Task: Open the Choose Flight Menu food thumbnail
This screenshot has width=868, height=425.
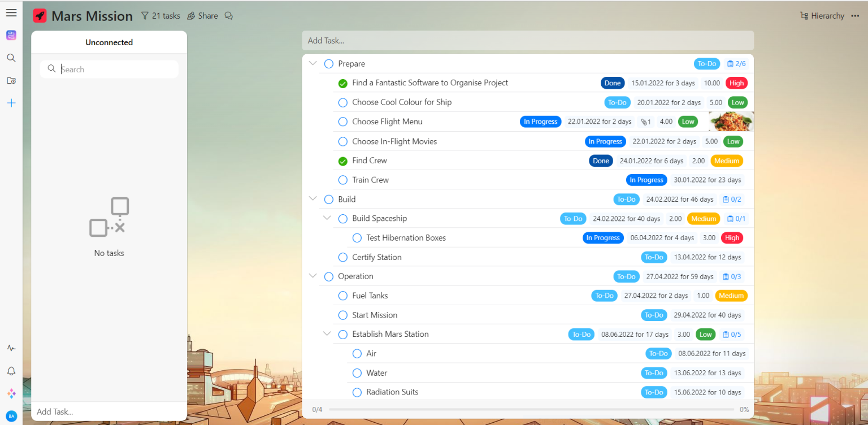Action: click(731, 122)
